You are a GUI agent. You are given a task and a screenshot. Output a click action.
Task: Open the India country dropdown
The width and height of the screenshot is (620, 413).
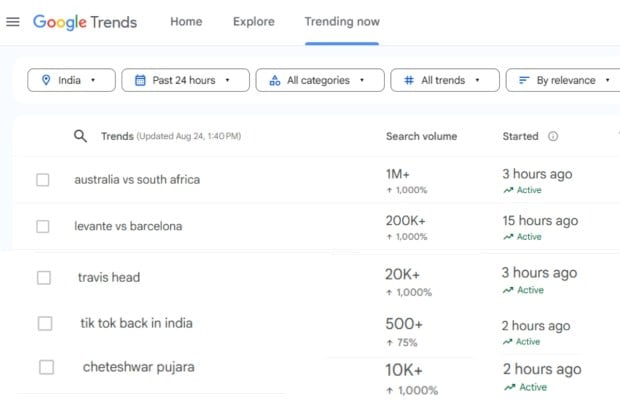71,80
